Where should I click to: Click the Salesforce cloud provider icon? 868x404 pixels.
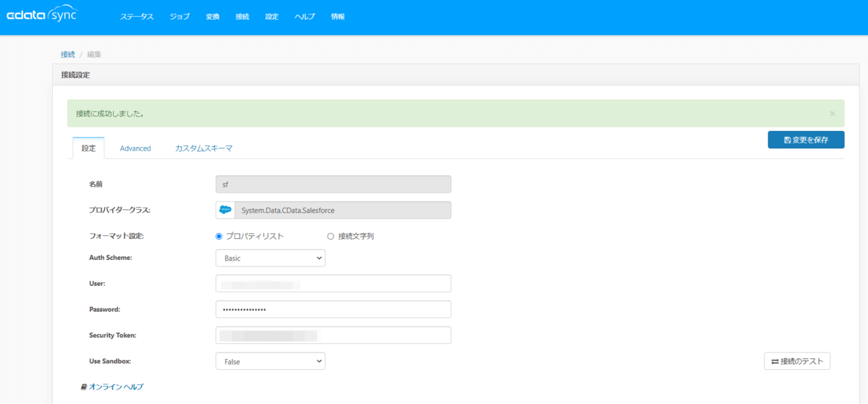226,210
